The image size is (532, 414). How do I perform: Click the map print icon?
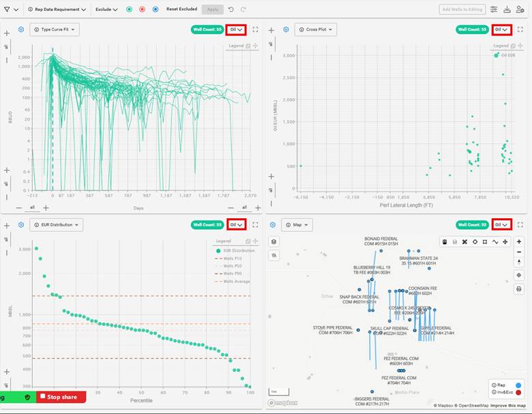[519, 289]
